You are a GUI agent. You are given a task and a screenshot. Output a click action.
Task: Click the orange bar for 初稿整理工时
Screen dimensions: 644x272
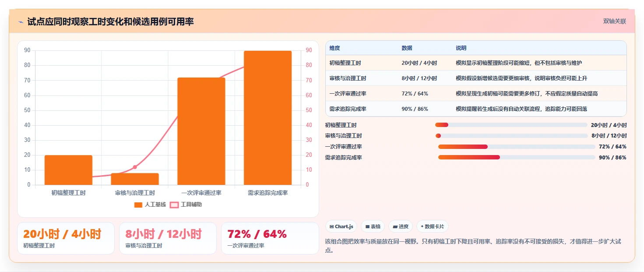point(68,170)
